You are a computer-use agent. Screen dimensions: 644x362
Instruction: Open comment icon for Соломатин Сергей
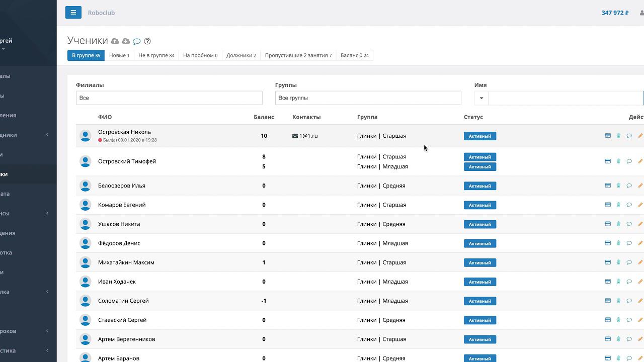(629, 301)
